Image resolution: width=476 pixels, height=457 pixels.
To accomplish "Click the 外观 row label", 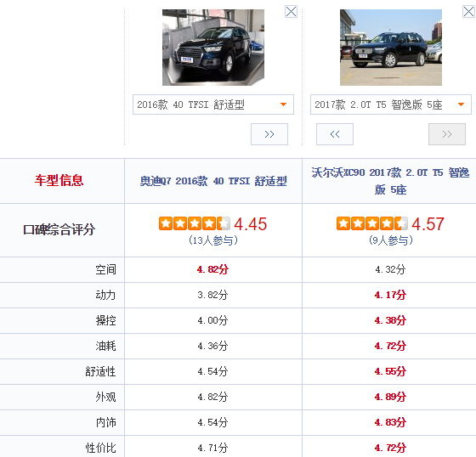I will [x=105, y=397].
